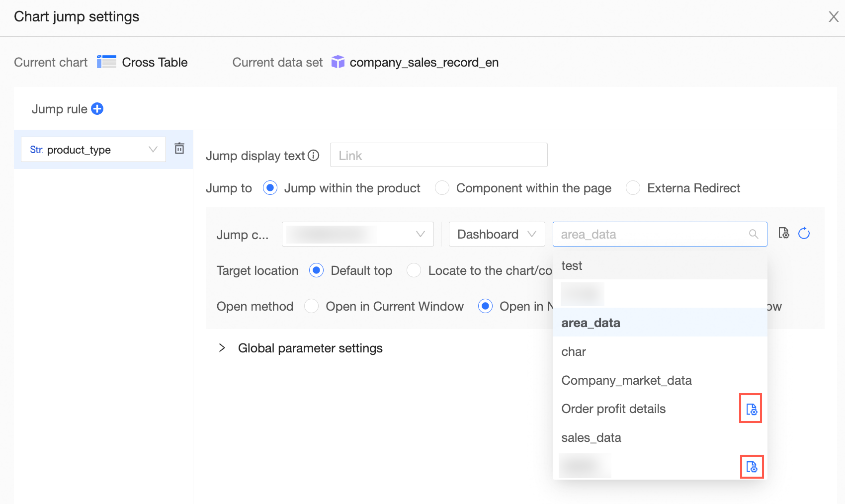The height and width of the screenshot is (504, 845).
Task: Choose Externa Redirect radio button
Action: click(633, 188)
